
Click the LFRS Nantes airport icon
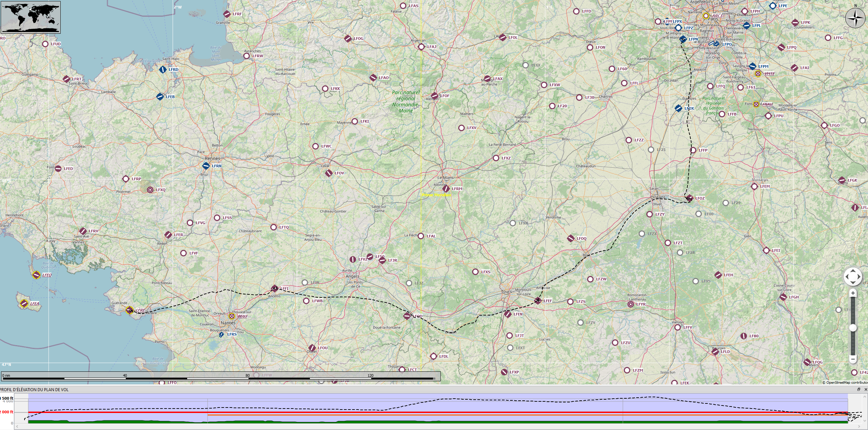[221, 335]
